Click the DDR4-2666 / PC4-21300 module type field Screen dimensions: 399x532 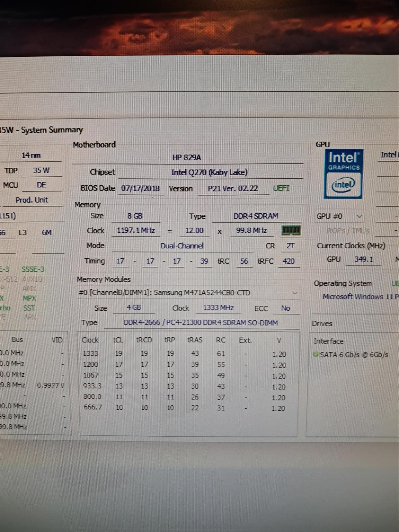[201, 323]
